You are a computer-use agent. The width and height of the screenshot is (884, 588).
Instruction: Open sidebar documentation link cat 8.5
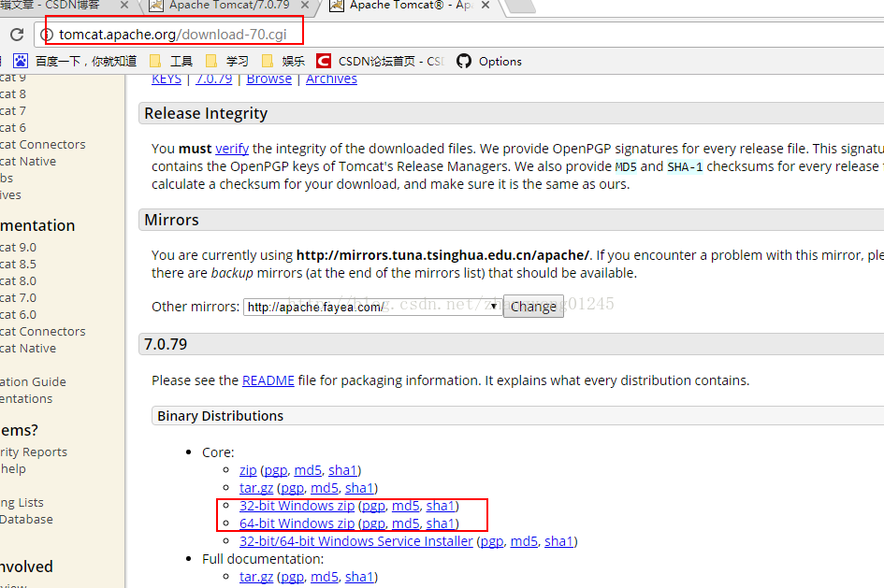pyautogui.click(x=18, y=265)
